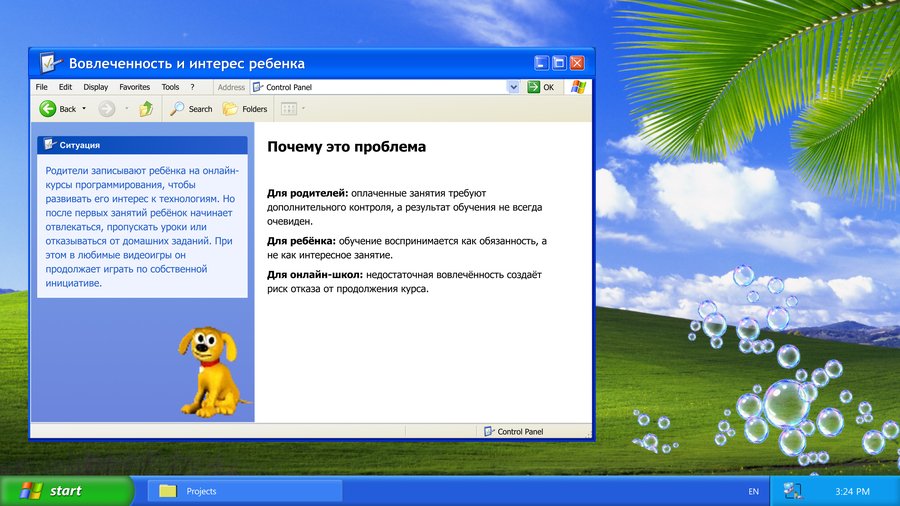Click the Ситуация panel header
900x506 pixels.
[142, 145]
